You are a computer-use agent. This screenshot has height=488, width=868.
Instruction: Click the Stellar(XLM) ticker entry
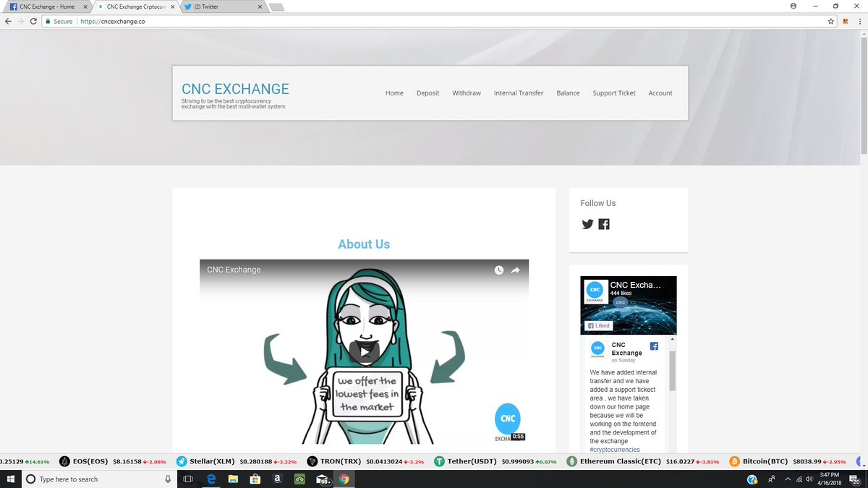pyautogui.click(x=238, y=461)
